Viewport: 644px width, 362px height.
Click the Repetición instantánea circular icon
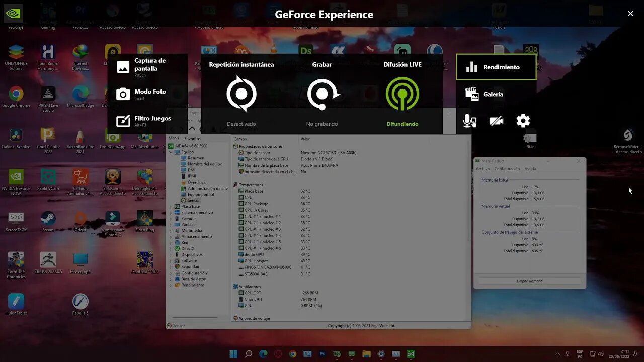[242, 94]
